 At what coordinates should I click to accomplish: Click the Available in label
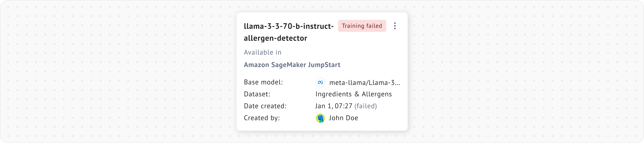pyautogui.click(x=263, y=52)
